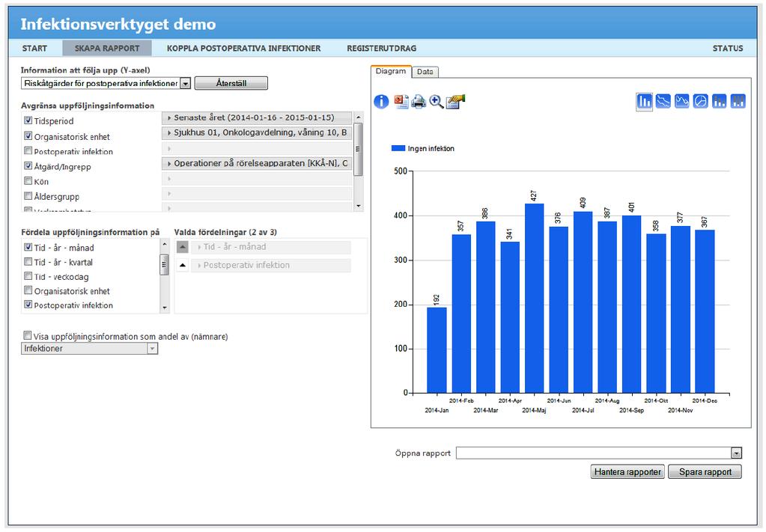This screenshot has height=532, width=766.
Task: Uncheck Postoperativ infektion in distribution list
Action: (x=28, y=305)
